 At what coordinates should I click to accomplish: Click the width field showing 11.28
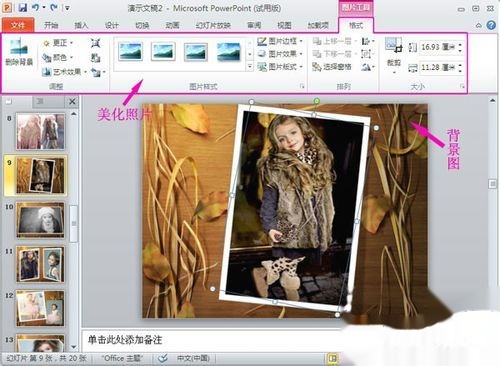[437, 68]
